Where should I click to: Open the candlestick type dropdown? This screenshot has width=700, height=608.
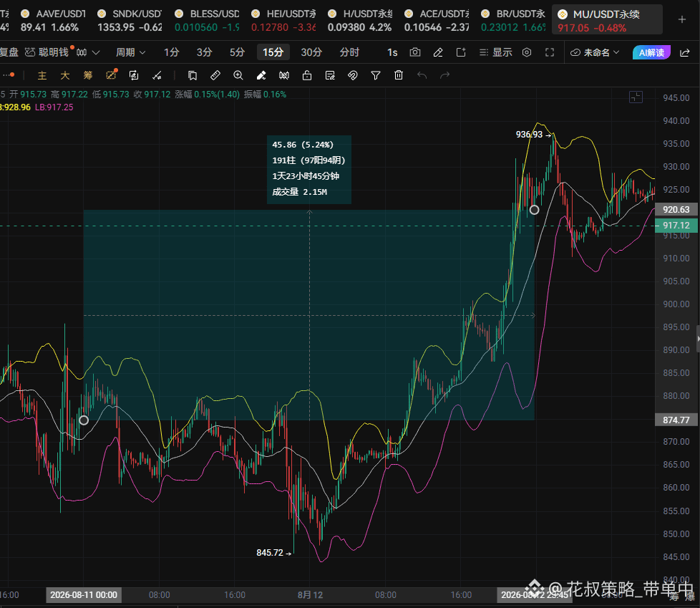coord(87,53)
